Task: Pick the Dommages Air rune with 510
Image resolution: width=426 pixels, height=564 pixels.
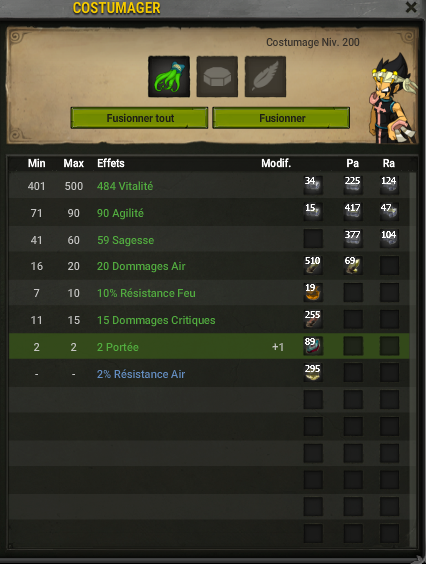Action: click(313, 265)
